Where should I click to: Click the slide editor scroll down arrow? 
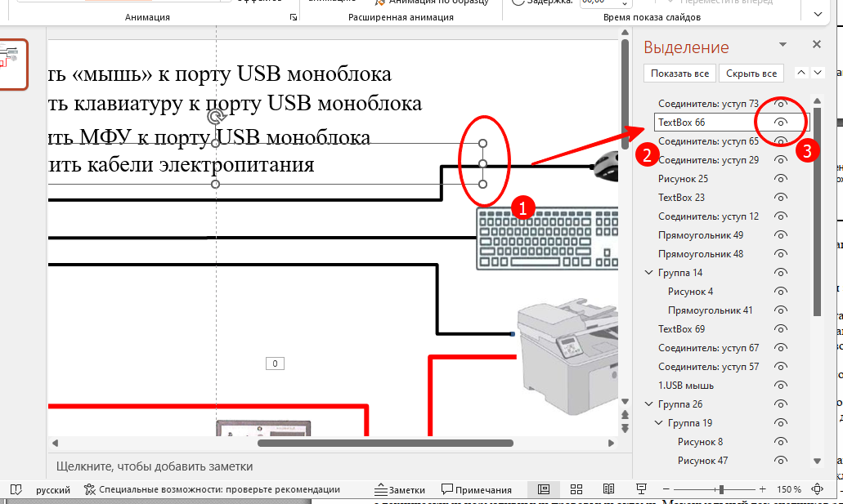625,401
